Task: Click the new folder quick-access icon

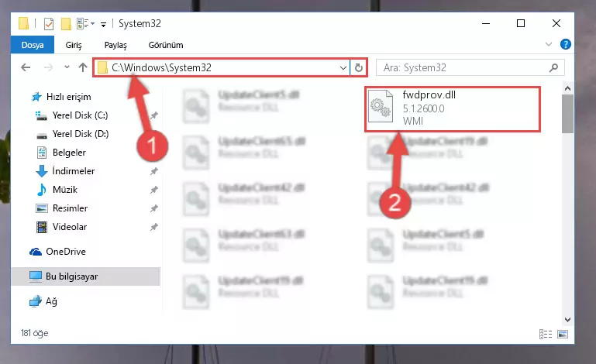Action: (x=66, y=24)
